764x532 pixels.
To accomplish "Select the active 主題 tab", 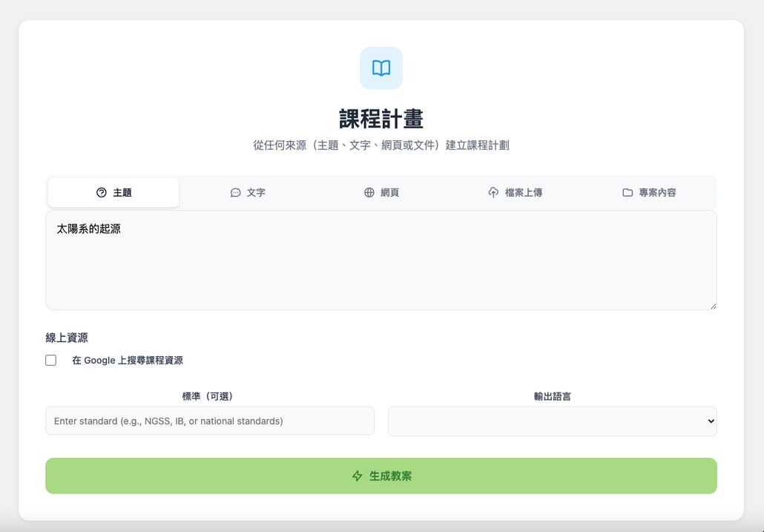I will pos(113,192).
